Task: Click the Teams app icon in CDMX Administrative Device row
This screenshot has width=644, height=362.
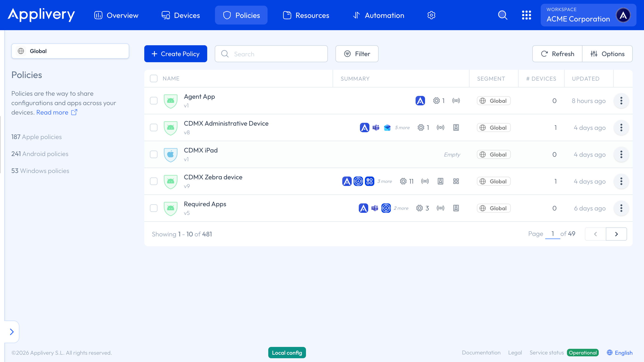Action: point(376,128)
